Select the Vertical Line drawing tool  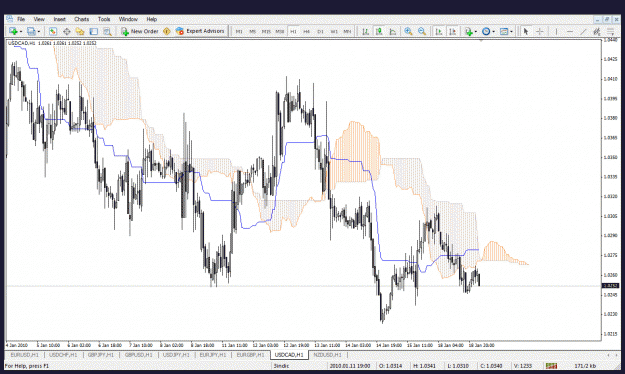(556, 31)
